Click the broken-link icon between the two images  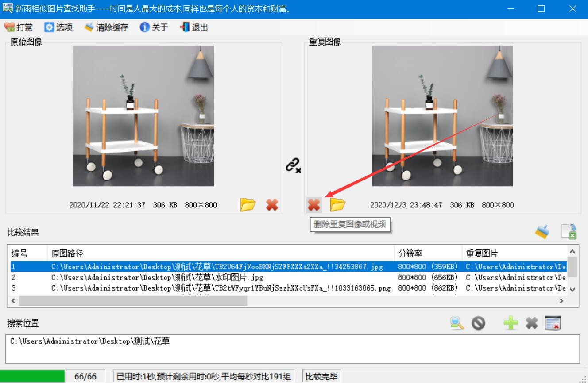[293, 166]
